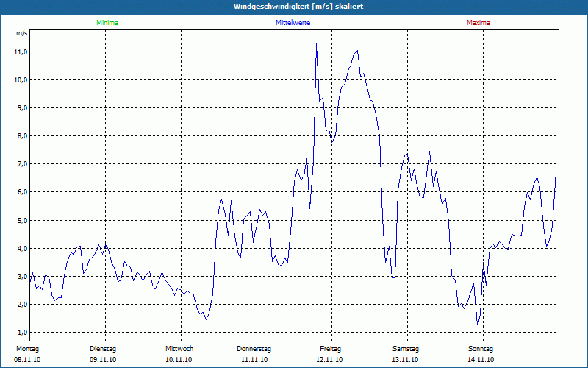Click the Donnerstag axis label

(254, 349)
